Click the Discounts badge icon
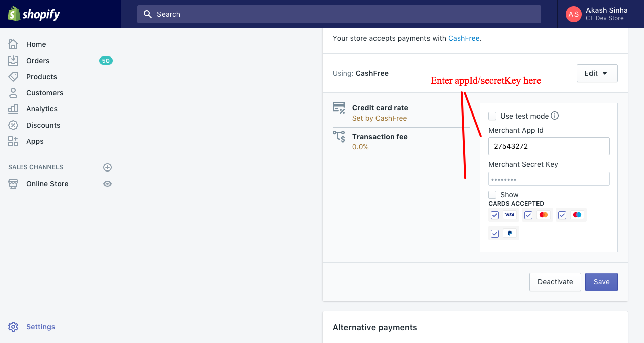This screenshot has height=343, width=644. (13, 125)
